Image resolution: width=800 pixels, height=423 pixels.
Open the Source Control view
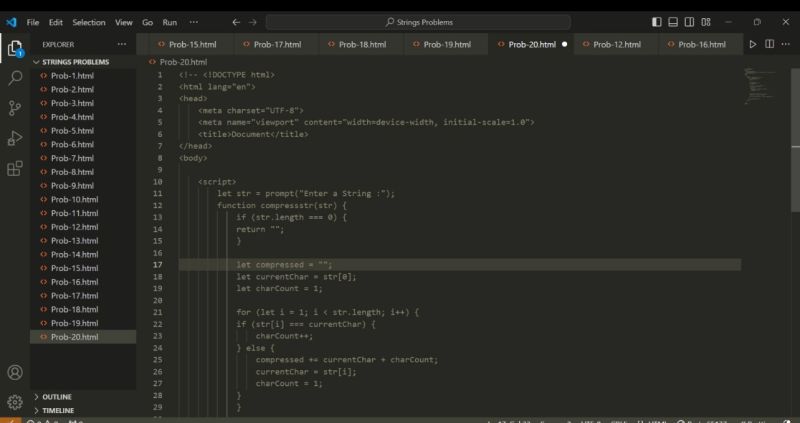15,108
